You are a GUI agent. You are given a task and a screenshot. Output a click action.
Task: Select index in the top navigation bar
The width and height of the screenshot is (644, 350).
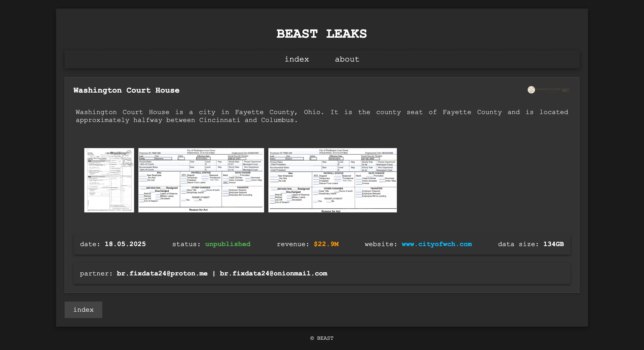pos(297,59)
